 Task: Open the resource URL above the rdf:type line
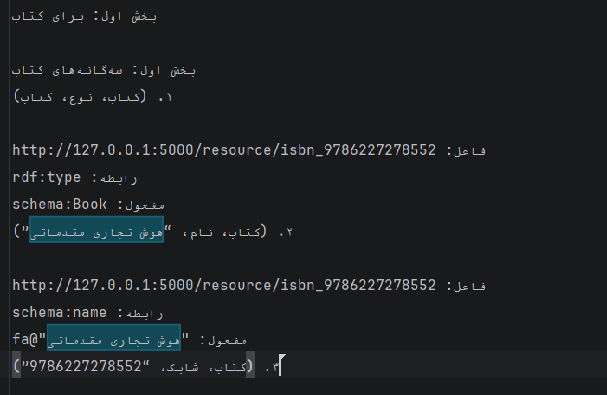[x=224, y=150]
